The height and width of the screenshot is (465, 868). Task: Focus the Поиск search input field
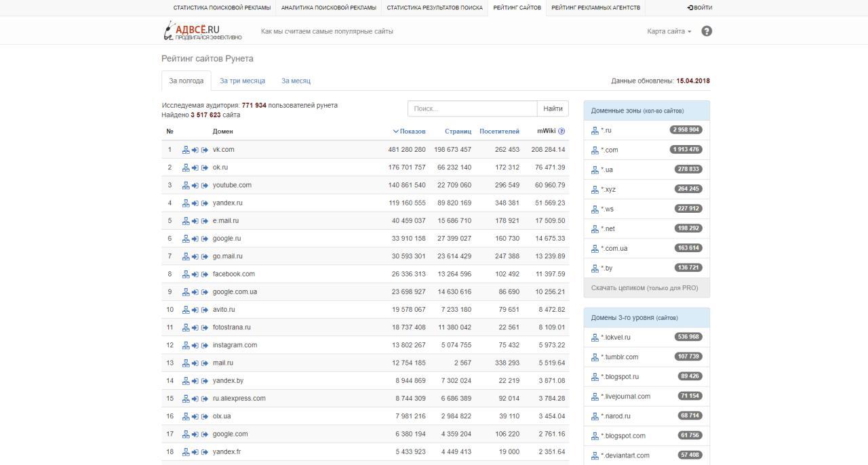tap(472, 108)
